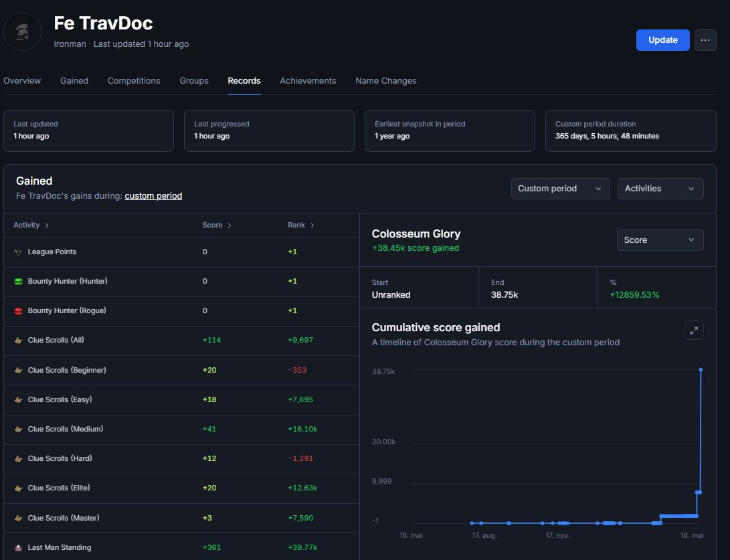Screen dimensions: 730x560
Task: Select the Clue Scrolls (Easy) row
Action: pos(181,400)
